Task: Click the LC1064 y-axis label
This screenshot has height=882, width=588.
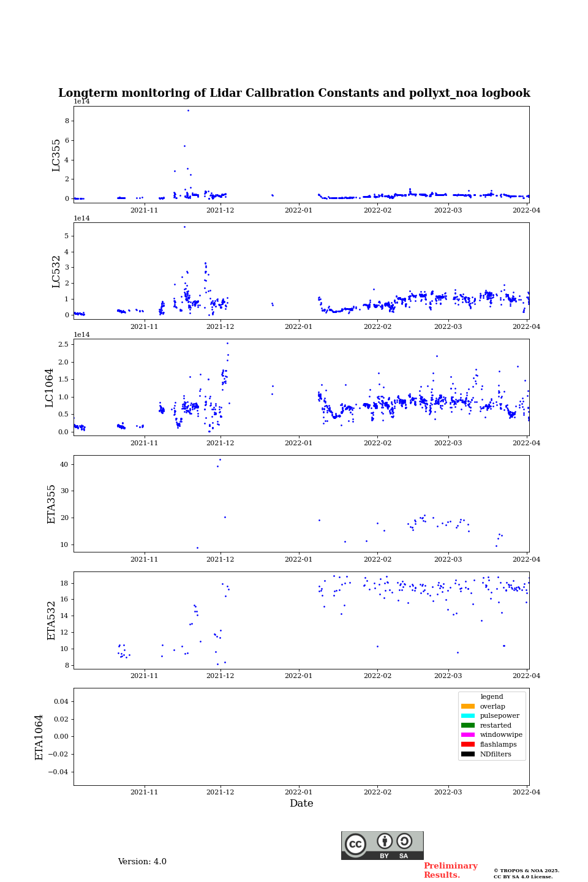Action: coord(50,388)
